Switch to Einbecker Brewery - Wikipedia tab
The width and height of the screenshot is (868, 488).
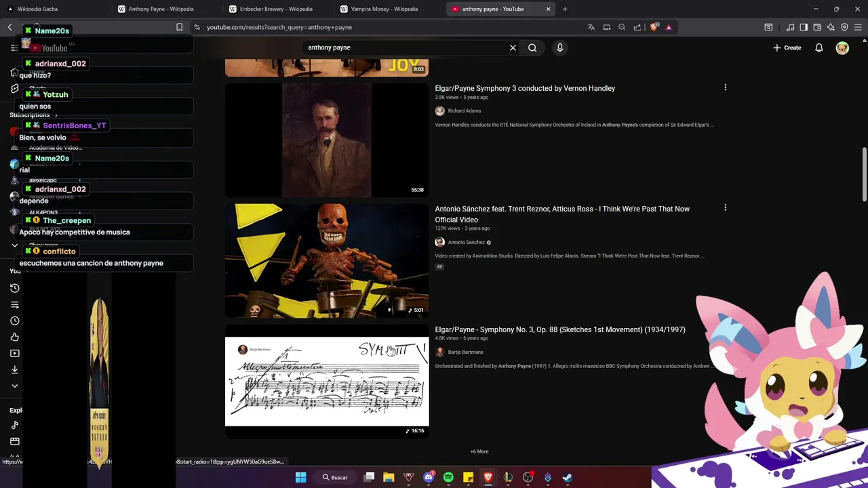pos(277,9)
